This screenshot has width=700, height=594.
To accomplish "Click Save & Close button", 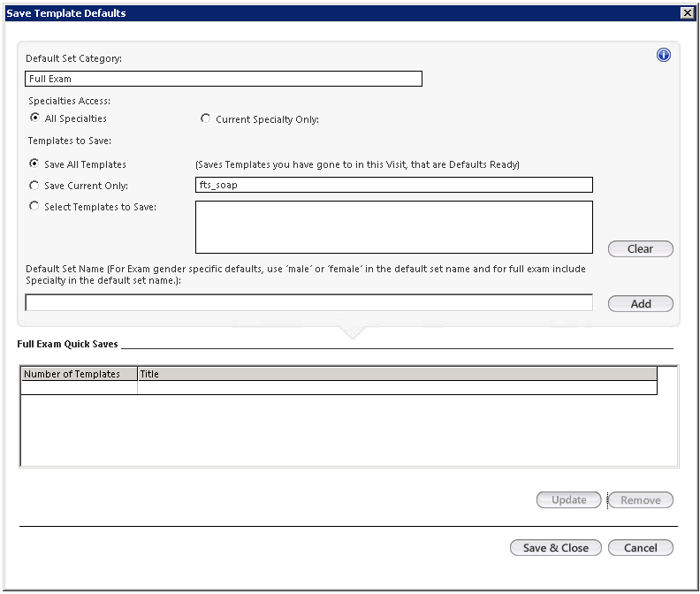I will click(556, 547).
